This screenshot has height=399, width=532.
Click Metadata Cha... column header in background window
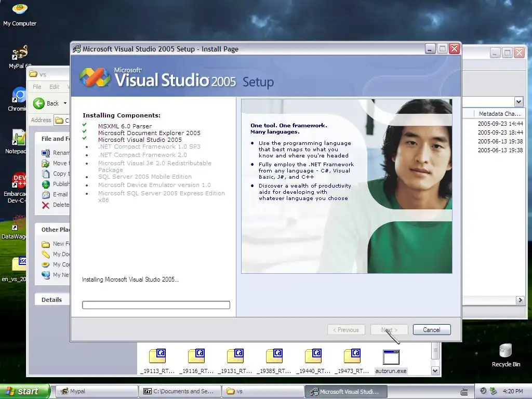pos(499,114)
